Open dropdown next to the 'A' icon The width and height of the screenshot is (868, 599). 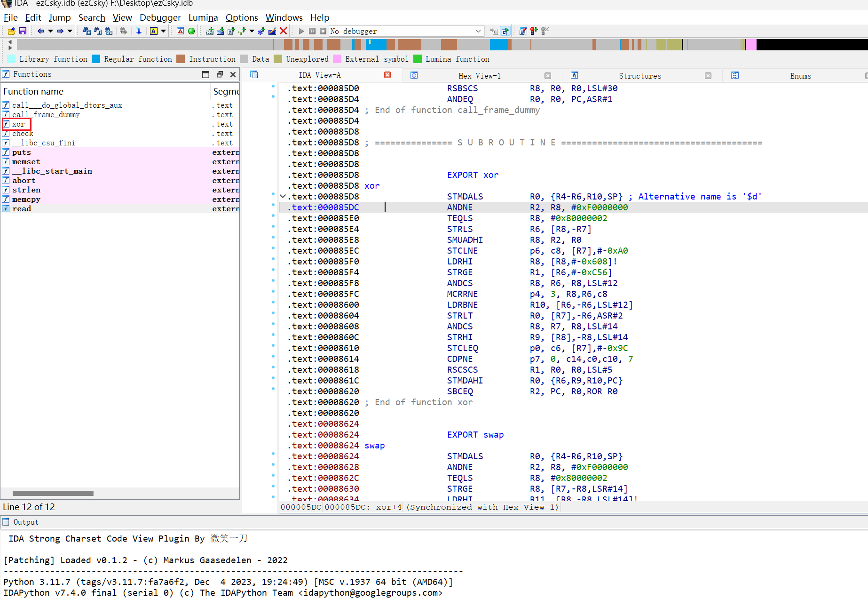coord(163,31)
